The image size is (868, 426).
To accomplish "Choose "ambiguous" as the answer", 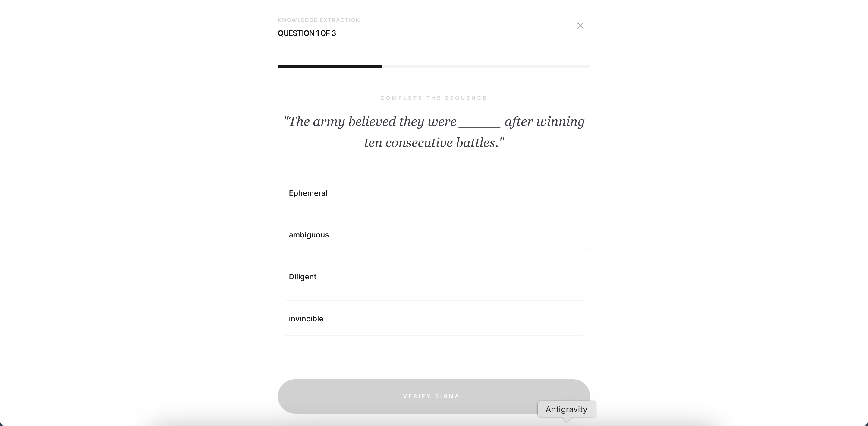I will pos(433,235).
